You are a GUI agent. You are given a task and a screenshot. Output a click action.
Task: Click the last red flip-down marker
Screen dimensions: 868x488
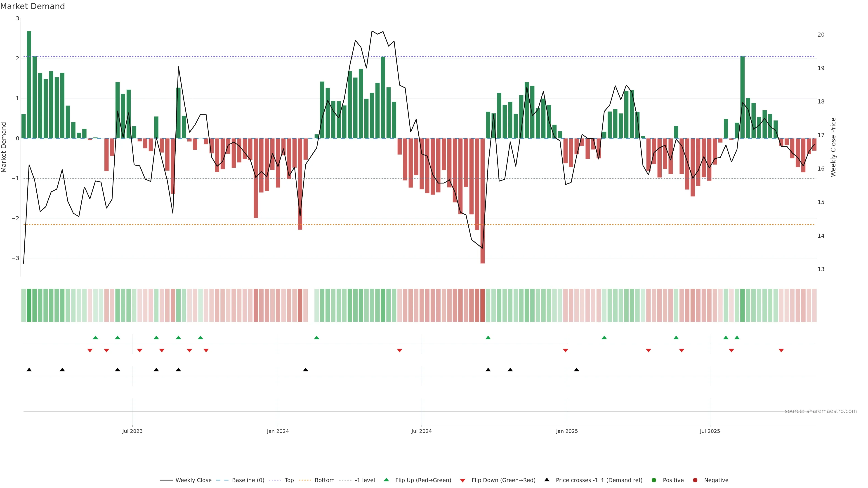[x=781, y=351]
